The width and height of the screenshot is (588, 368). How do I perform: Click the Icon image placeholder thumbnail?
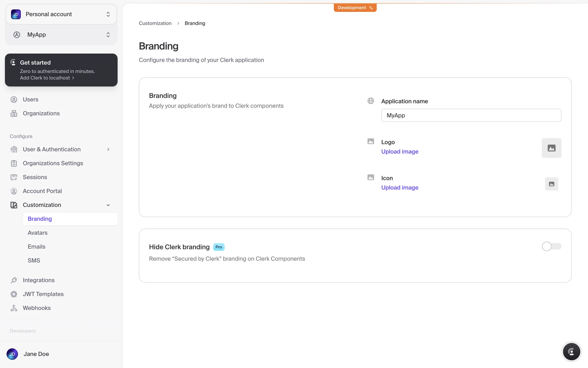click(x=551, y=184)
